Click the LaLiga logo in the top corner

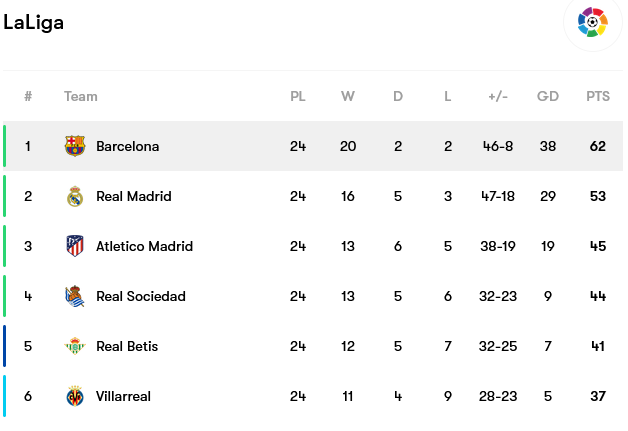pyautogui.click(x=592, y=22)
